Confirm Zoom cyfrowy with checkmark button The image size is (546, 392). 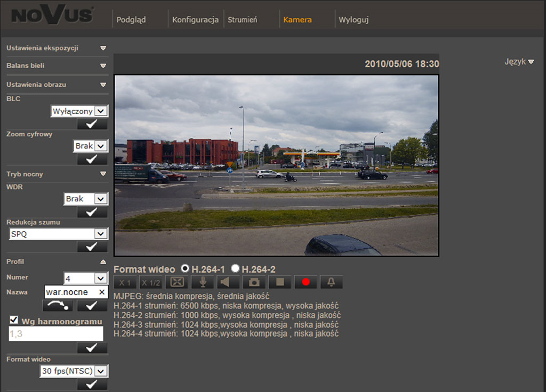click(92, 159)
